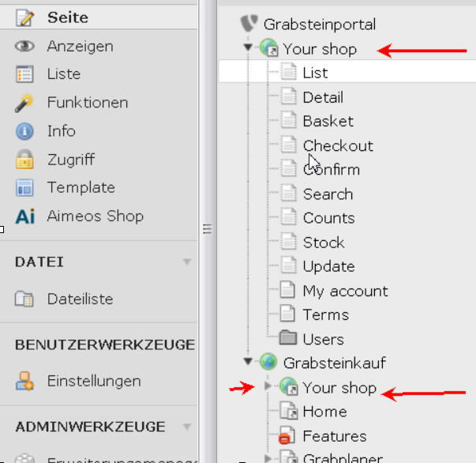The image size is (476, 463).
Task: Click the Features page stop-sign icon
Action: (286, 436)
